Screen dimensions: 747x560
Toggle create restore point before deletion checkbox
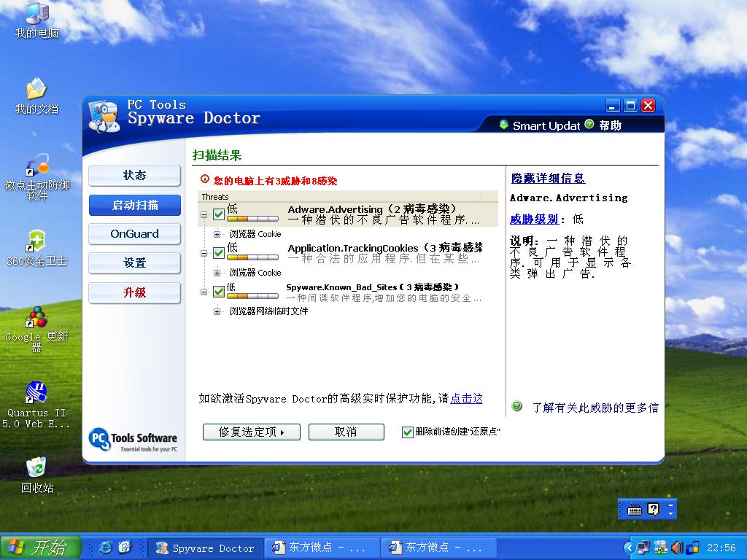pyautogui.click(x=408, y=432)
